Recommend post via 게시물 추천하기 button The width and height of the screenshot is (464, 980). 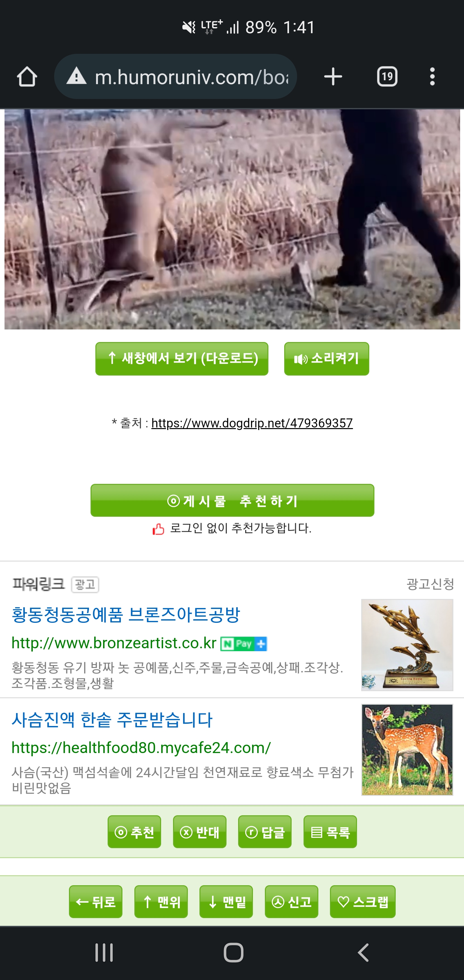232,500
